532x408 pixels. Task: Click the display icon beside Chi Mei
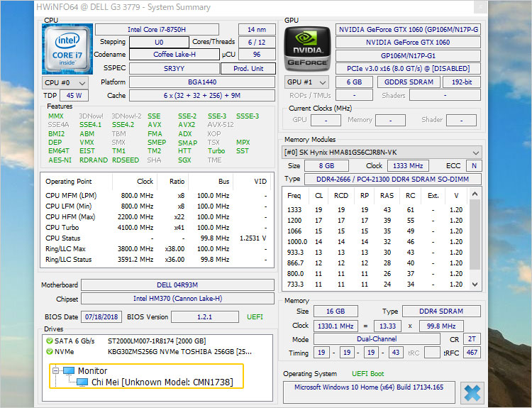[83, 382]
